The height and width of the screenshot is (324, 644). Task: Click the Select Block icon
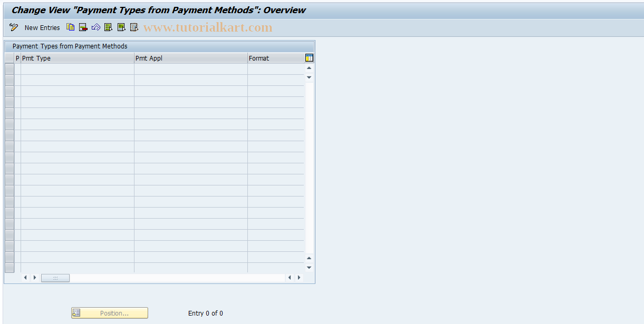[x=121, y=27]
